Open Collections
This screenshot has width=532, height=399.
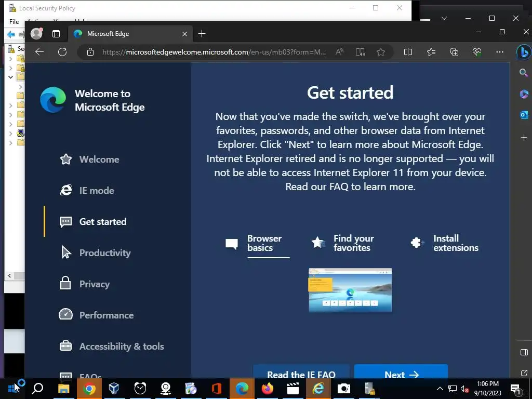454,52
